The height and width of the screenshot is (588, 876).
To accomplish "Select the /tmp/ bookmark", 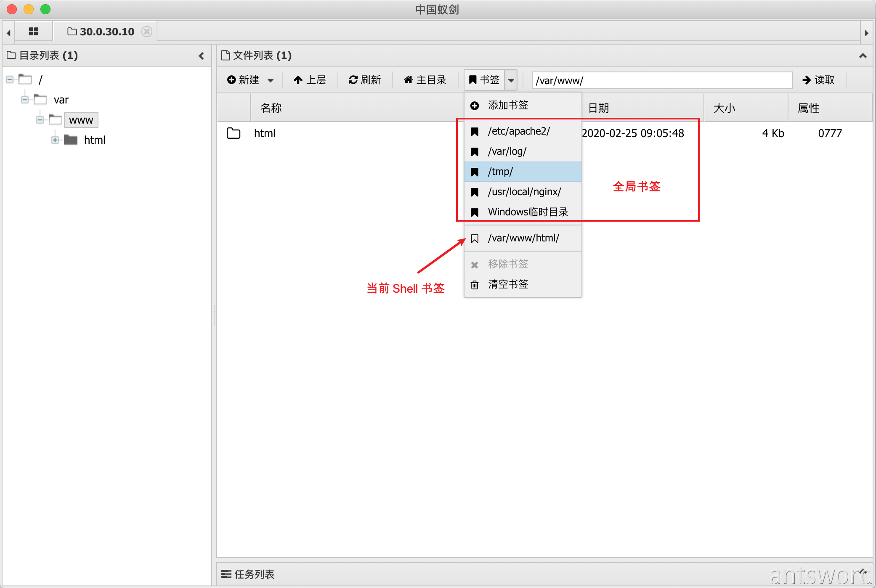I will 500,172.
